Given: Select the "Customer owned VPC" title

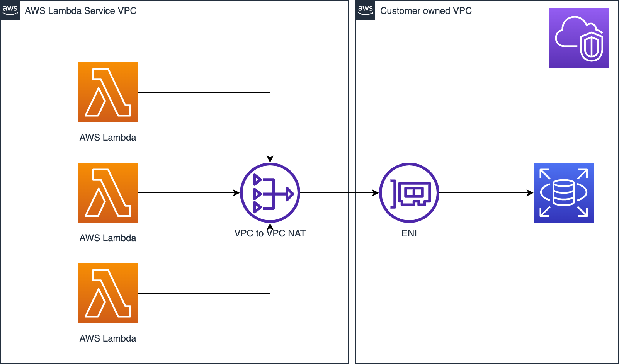Looking at the screenshot, I should (x=426, y=11).
